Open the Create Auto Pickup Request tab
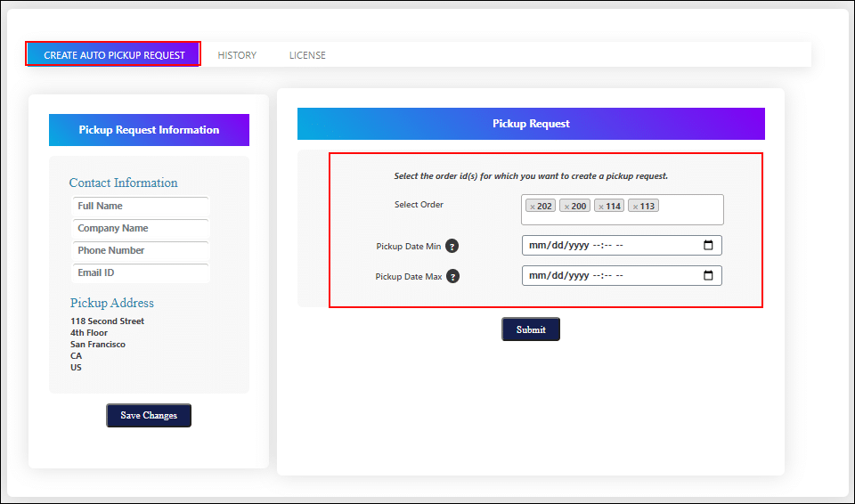 pos(114,55)
